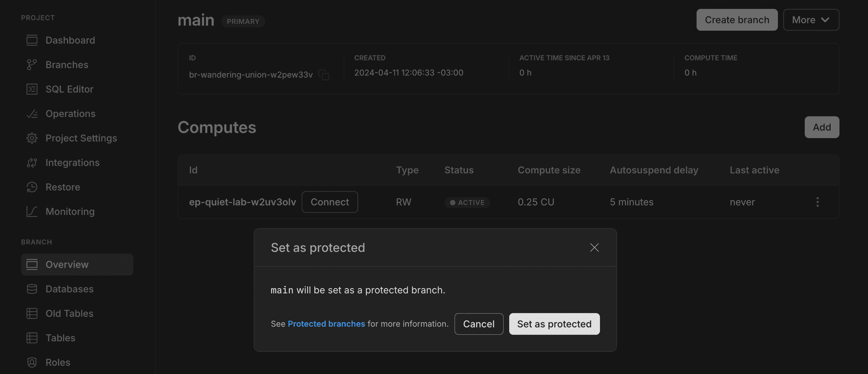Open the Dashboard icon in sidebar
868x374 pixels.
tap(32, 40)
